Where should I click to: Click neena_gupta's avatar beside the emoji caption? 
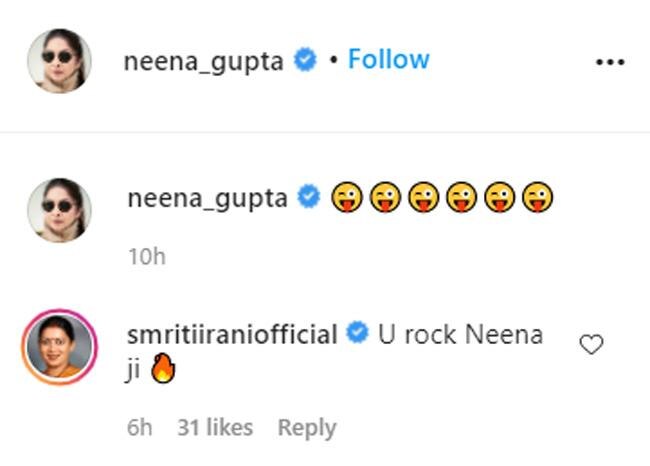point(58,210)
